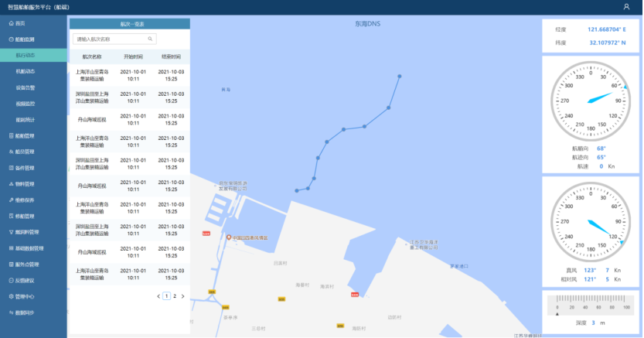
Task: Expand the 基础数据管理 sidebar menu
Action: [29, 248]
